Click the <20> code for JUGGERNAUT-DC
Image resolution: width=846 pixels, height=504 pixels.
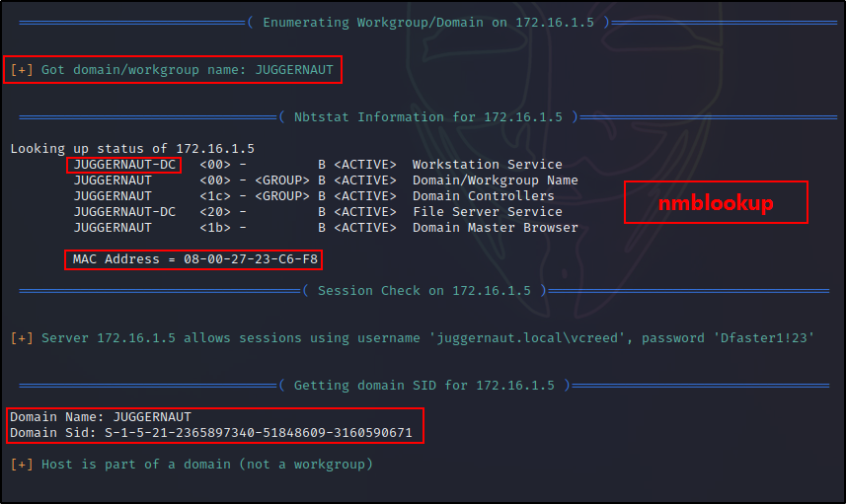(x=215, y=212)
